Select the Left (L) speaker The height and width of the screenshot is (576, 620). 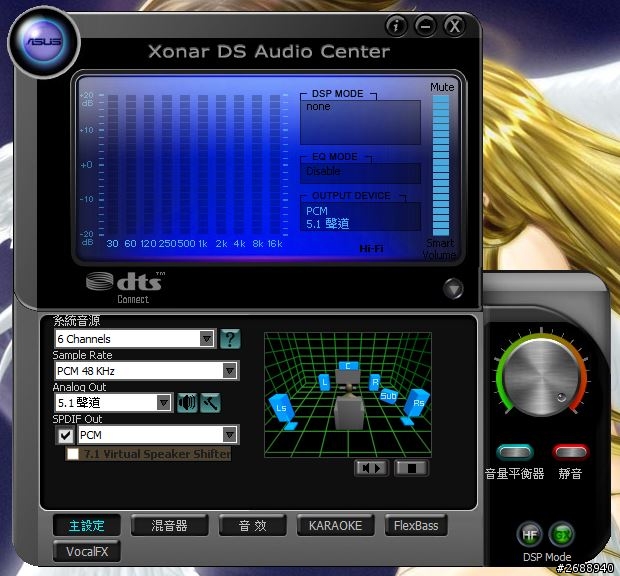click(325, 382)
